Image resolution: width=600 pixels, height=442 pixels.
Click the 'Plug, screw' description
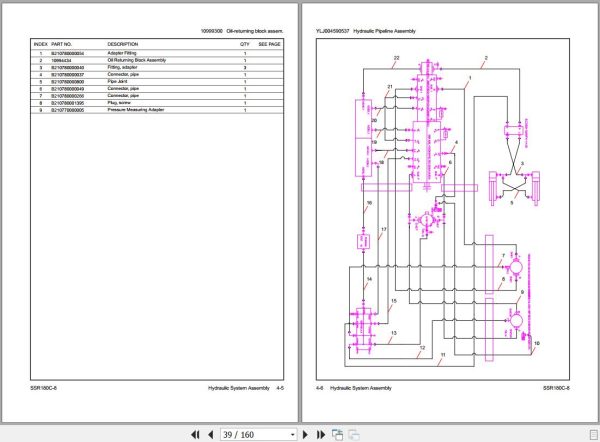(x=119, y=103)
